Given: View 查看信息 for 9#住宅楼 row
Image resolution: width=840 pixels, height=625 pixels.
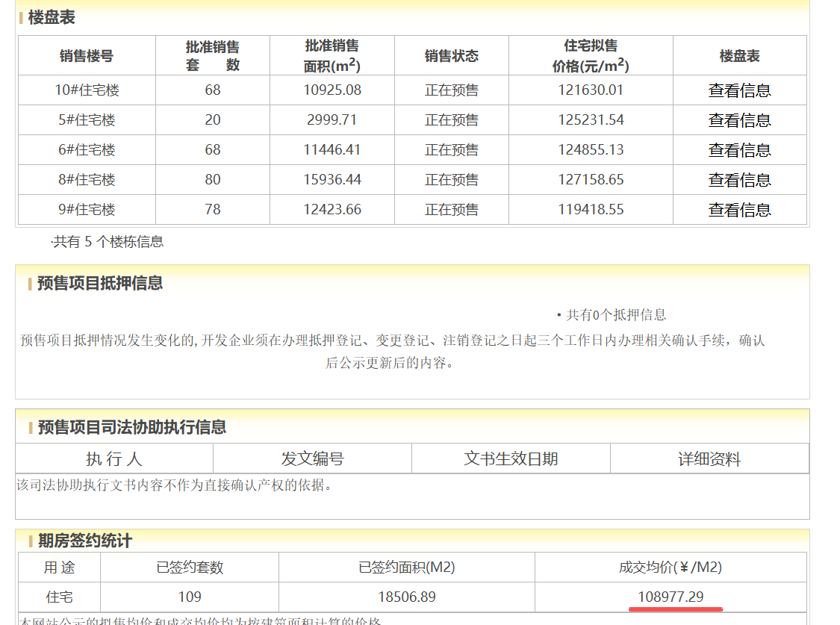Looking at the screenshot, I should (x=739, y=210).
